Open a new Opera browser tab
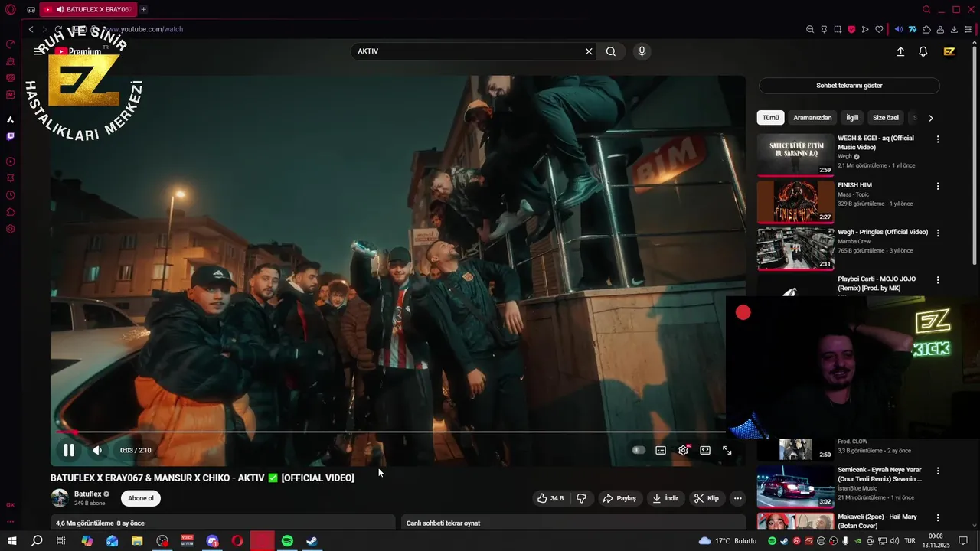 tap(143, 9)
